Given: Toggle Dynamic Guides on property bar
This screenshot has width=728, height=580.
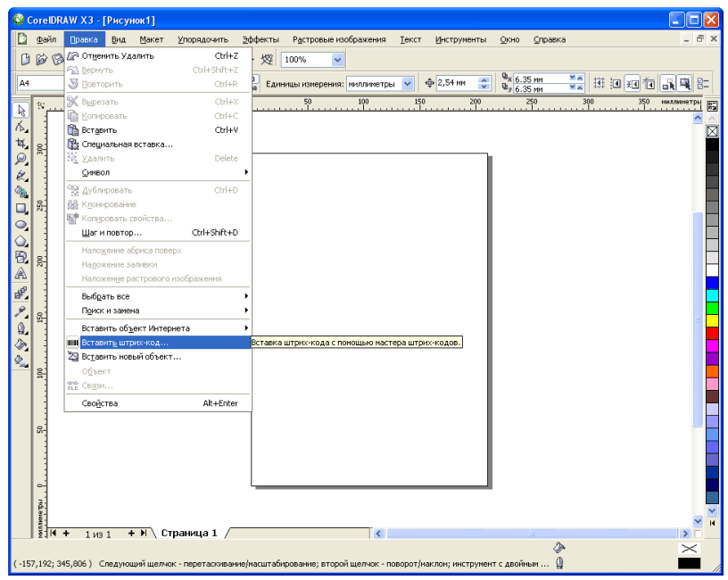Looking at the screenshot, I should click(x=649, y=84).
